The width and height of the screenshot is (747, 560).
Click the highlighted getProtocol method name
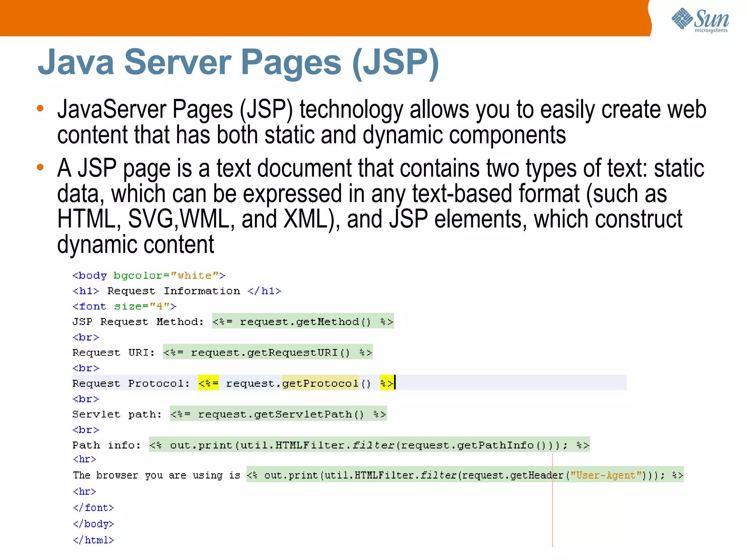coord(320,383)
